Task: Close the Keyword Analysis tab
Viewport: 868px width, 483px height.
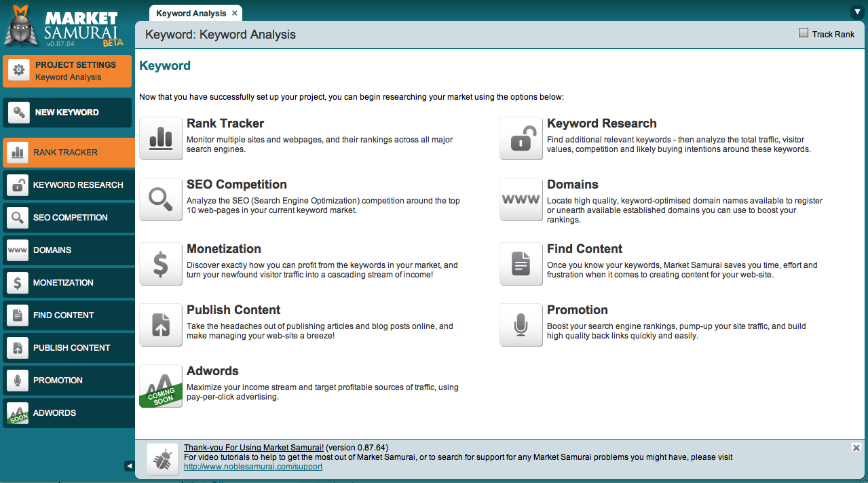Action: [x=235, y=13]
